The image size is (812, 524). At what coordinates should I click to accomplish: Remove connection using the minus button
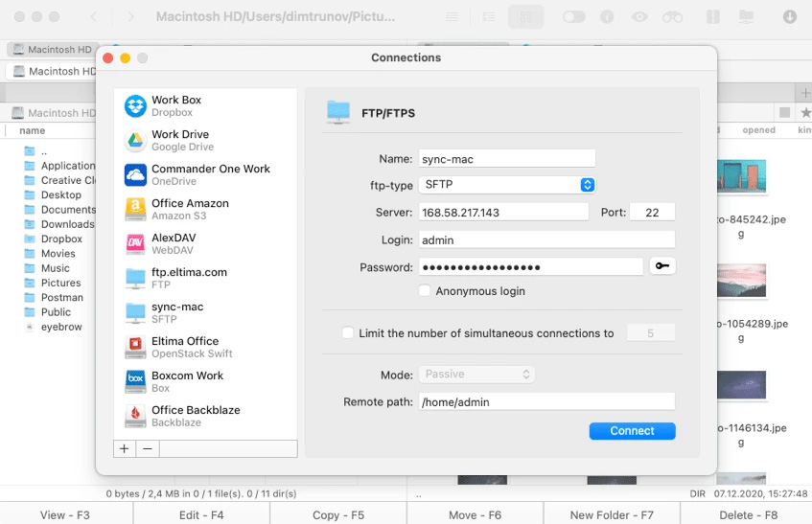[x=147, y=448]
